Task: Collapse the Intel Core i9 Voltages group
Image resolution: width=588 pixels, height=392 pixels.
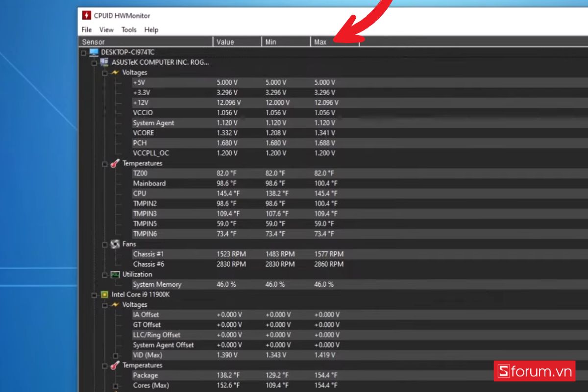Action: coord(105,305)
